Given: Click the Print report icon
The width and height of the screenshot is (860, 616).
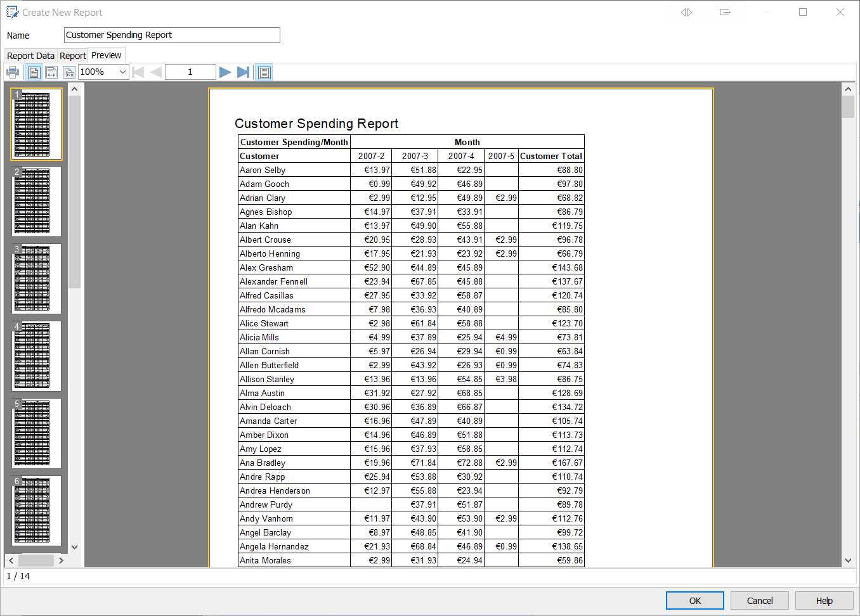Looking at the screenshot, I should click(x=13, y=72).
